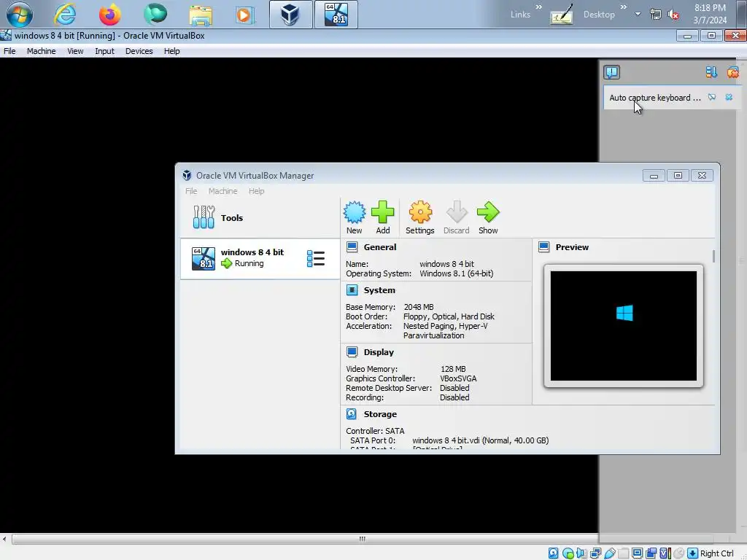Toggle the notification center icon
The height and width of the screenshot is (560, 747).
(x=611, y=72)
